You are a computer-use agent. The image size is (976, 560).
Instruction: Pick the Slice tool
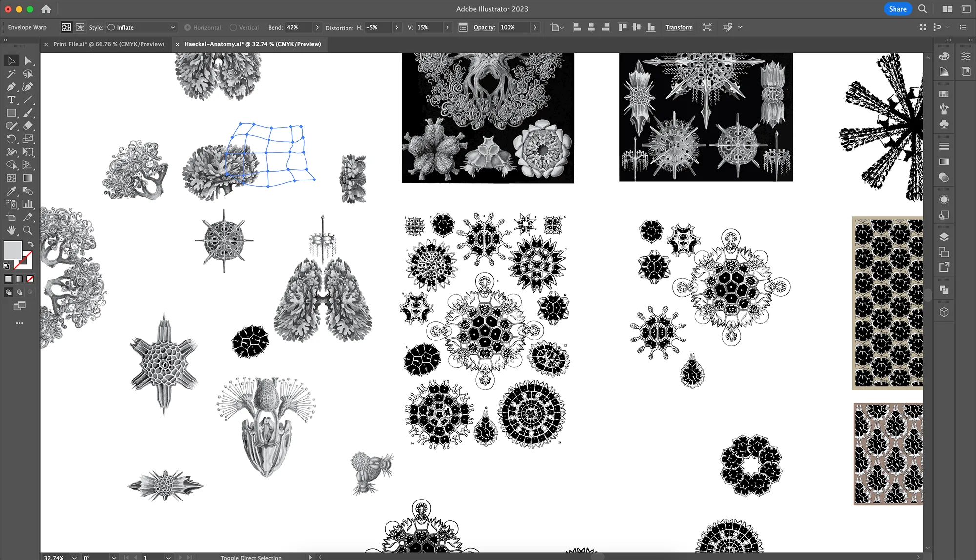coord(28,217)
